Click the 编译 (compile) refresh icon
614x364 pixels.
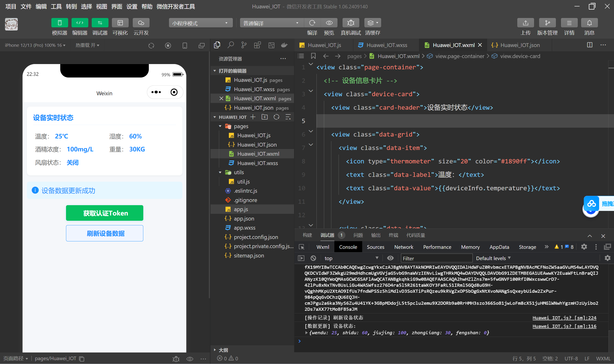(x=312, y=23)
